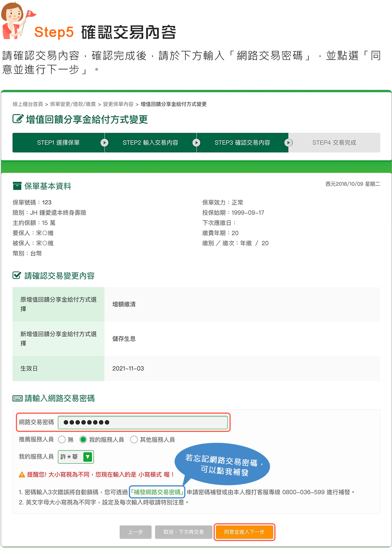Click the edit pencil icon beside page title
The width and height of the screenshot is (392, 548).
click(18, 119)
